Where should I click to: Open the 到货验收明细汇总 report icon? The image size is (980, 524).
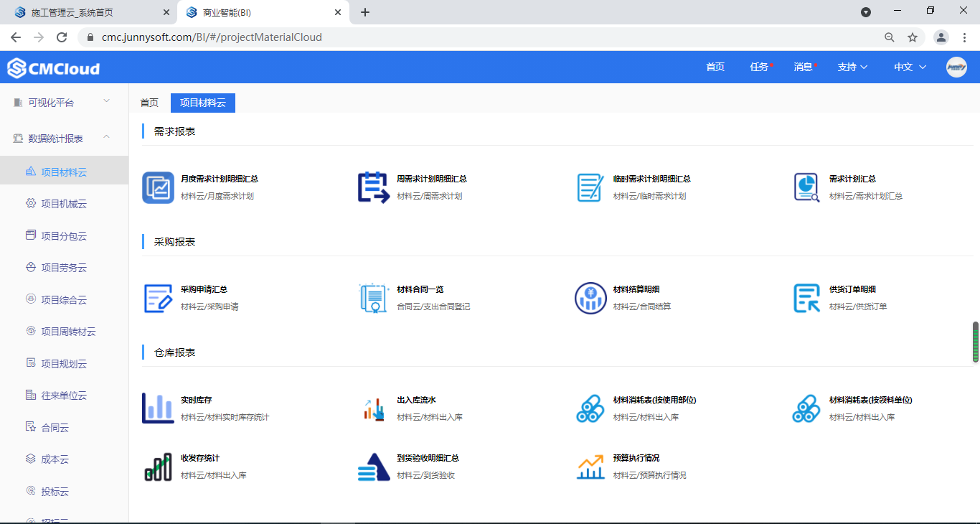pyautogui.click(x=373, y=467)
